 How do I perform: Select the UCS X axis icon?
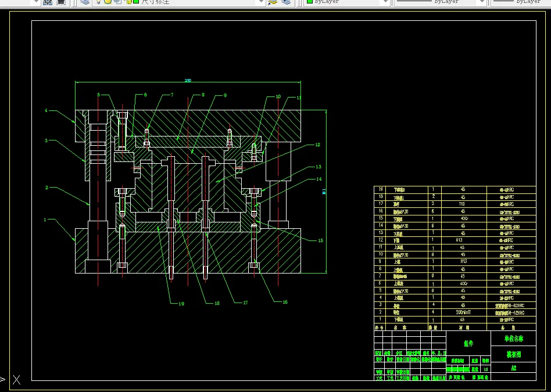(x=16, y=380)
